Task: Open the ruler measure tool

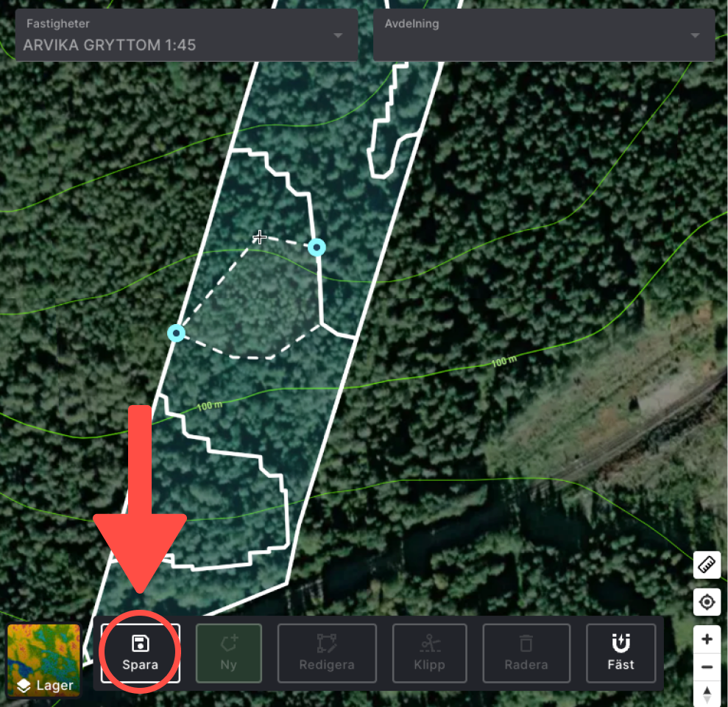Action: coord(707,565)
